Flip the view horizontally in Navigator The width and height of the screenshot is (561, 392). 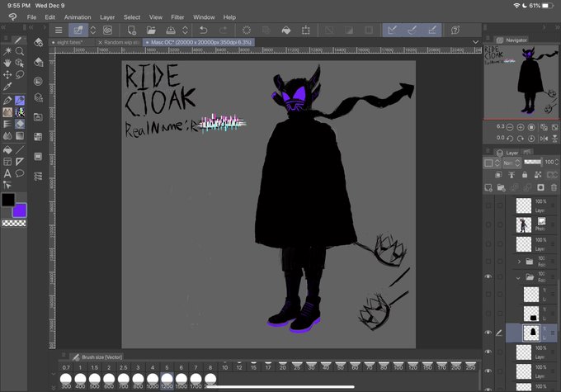[x=544, y=138]
